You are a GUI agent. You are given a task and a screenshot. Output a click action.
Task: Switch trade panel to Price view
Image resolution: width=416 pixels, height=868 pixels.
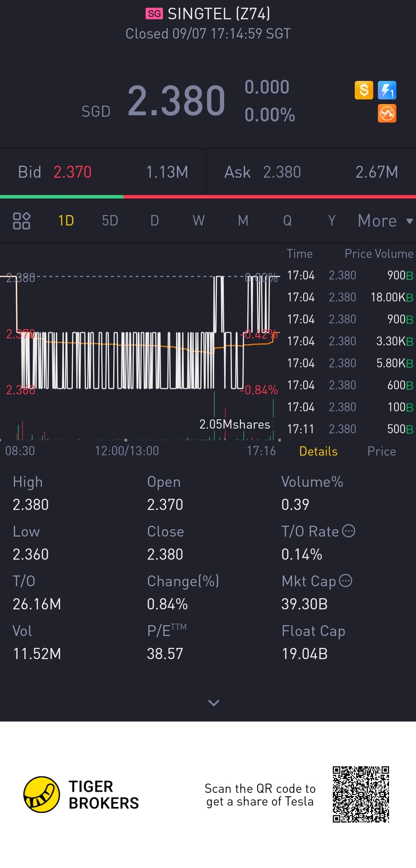pos(381,451)
